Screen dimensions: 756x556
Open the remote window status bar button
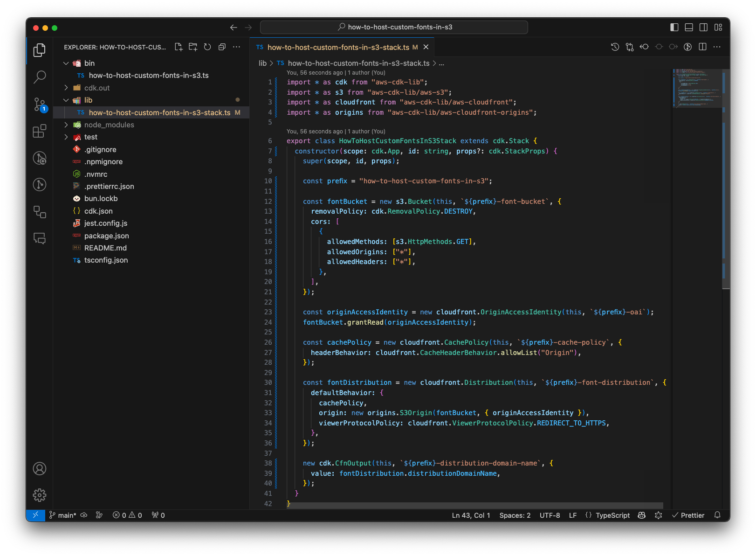click(x=35, y=515)
